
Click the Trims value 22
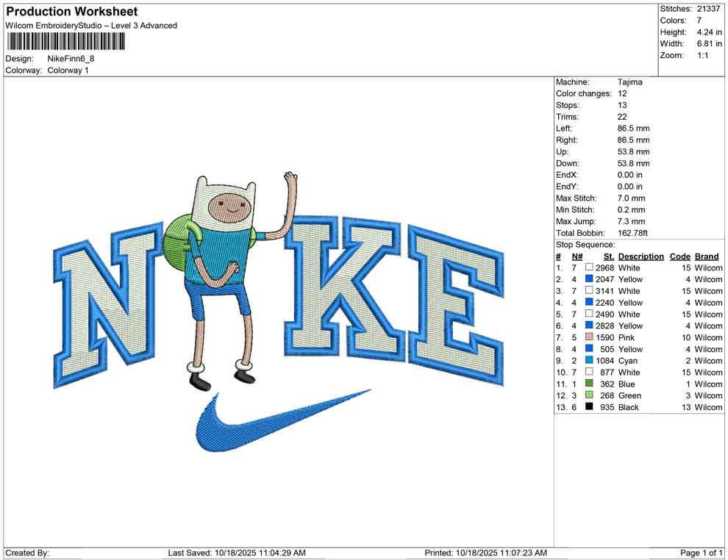click(622, 117)
